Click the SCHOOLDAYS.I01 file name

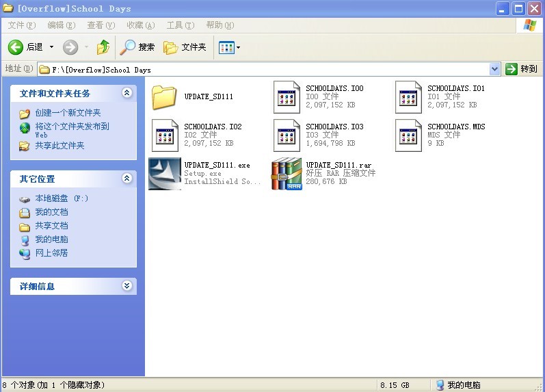click(456, 88)
